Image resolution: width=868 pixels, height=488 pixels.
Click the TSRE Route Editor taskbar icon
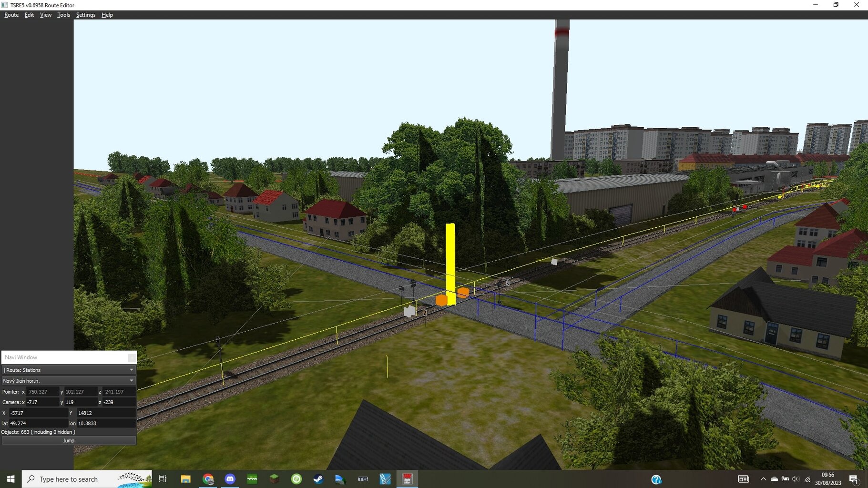tap(407, 479)
